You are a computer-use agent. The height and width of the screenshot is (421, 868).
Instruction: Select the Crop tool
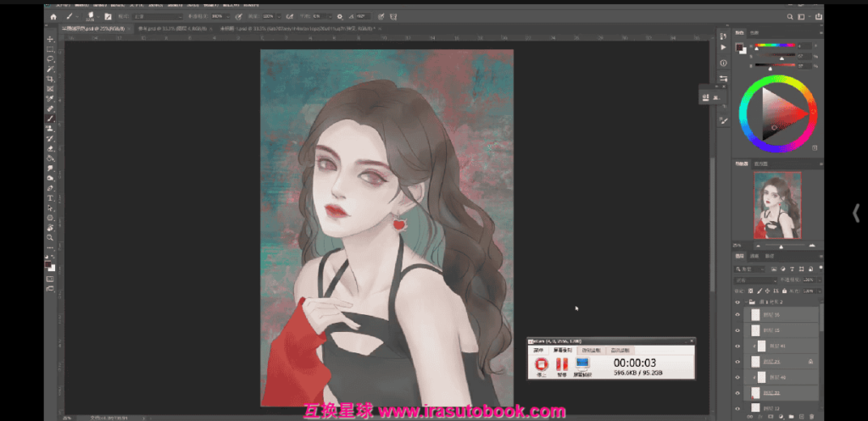pos(50,79)
